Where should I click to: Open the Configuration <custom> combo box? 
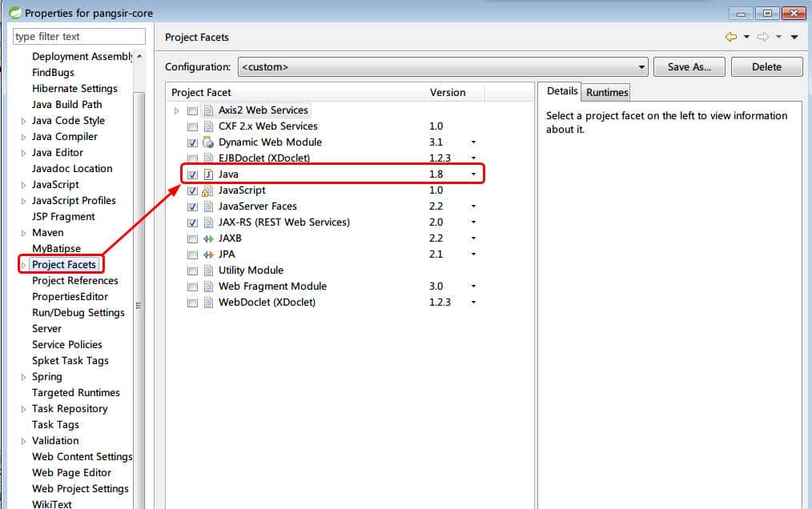[443, 66]
